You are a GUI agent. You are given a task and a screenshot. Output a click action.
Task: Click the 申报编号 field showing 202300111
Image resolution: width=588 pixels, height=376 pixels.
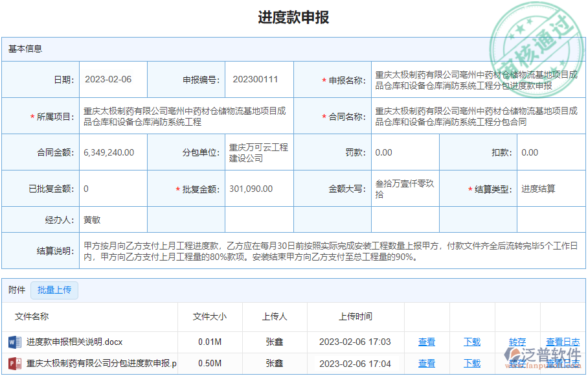click(258, 79)
